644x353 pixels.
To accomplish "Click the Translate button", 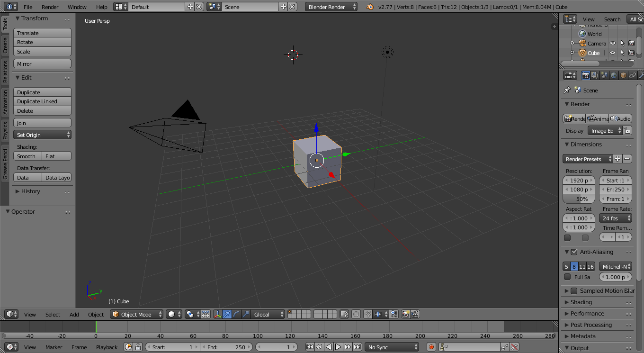I will 42,33.
